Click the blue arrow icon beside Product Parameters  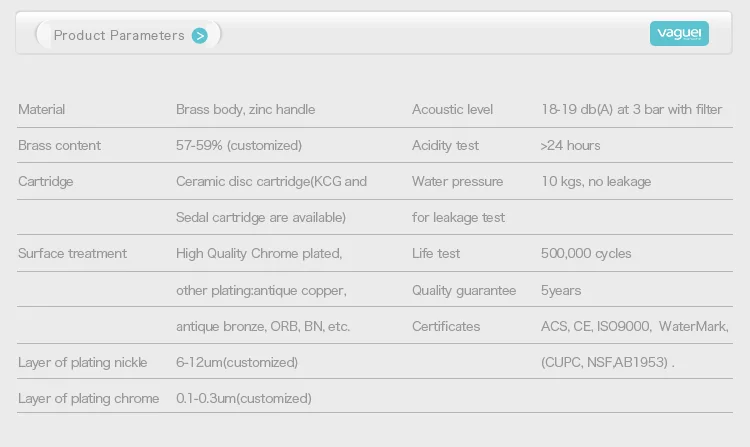point(200,36)
